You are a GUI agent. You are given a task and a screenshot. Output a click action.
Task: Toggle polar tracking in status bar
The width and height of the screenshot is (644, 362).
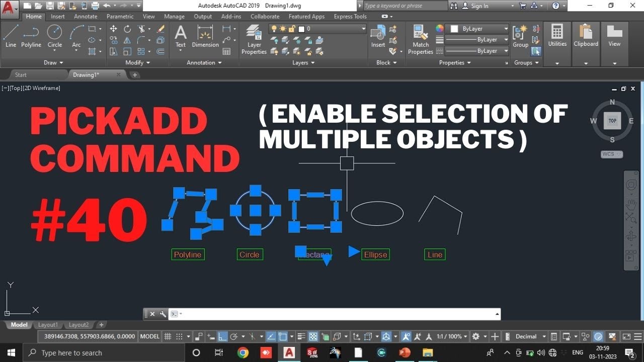point(233,336)
